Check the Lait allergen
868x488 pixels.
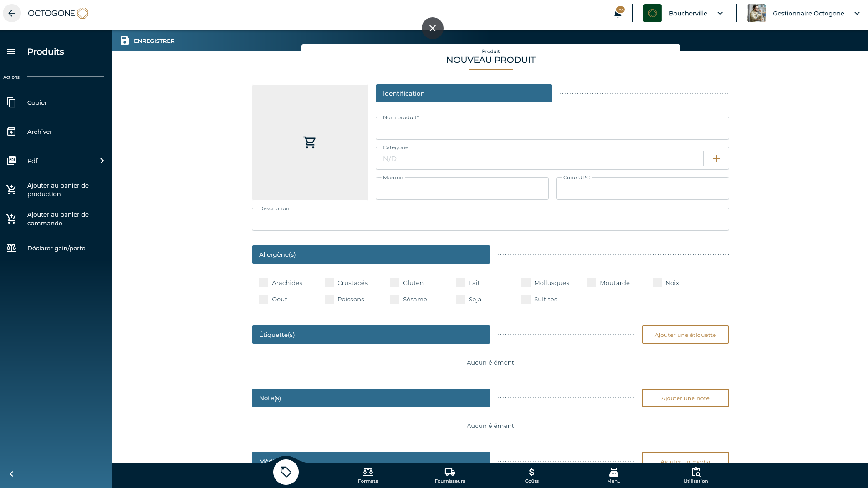460,283
